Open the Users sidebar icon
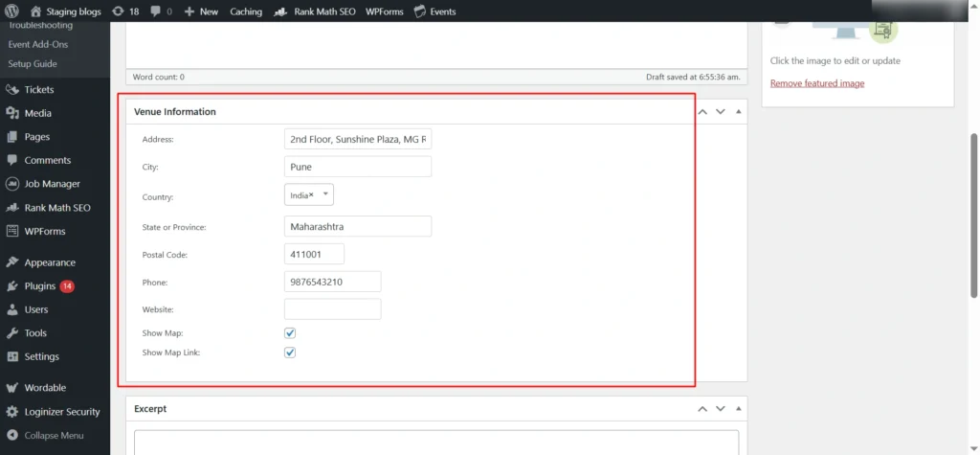 11,309
